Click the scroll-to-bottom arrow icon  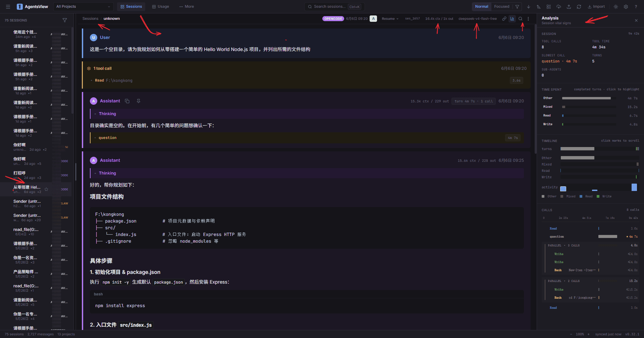pos(529,7)
